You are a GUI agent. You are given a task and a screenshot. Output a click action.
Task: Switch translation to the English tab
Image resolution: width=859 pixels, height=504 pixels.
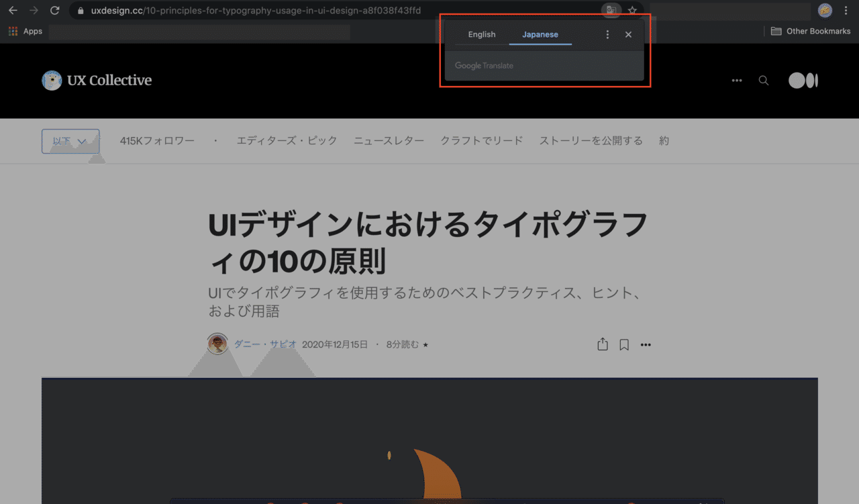click(482, 34)
